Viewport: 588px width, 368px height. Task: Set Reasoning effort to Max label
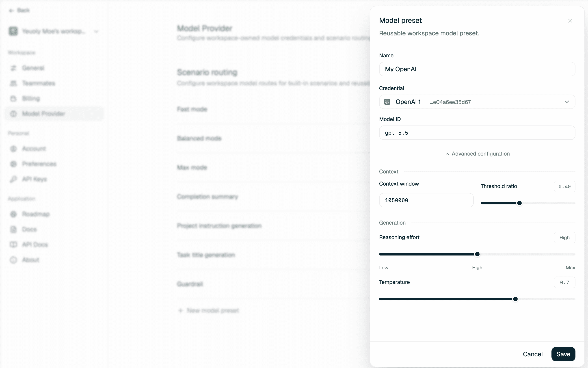tap(570, 268)
